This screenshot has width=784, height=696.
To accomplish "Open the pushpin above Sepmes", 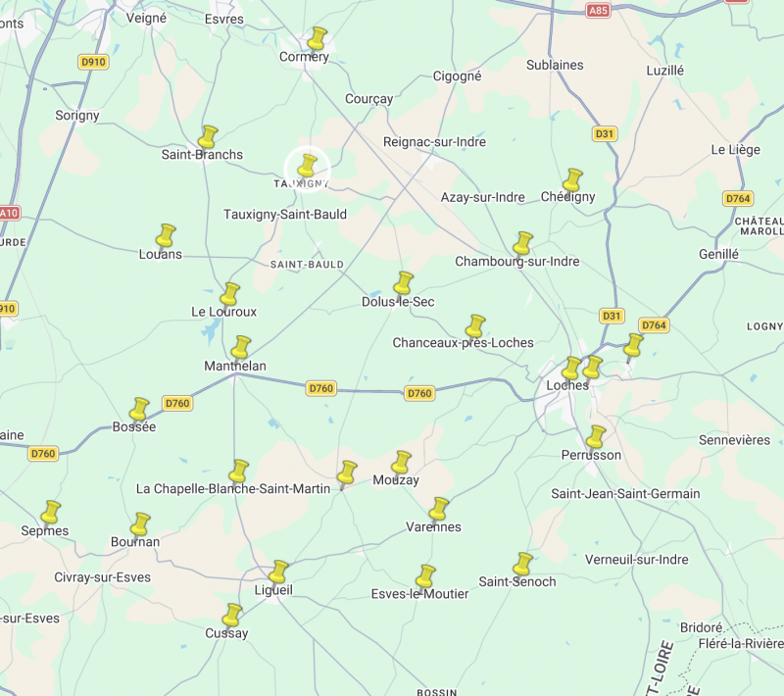I will click(50, 512).
